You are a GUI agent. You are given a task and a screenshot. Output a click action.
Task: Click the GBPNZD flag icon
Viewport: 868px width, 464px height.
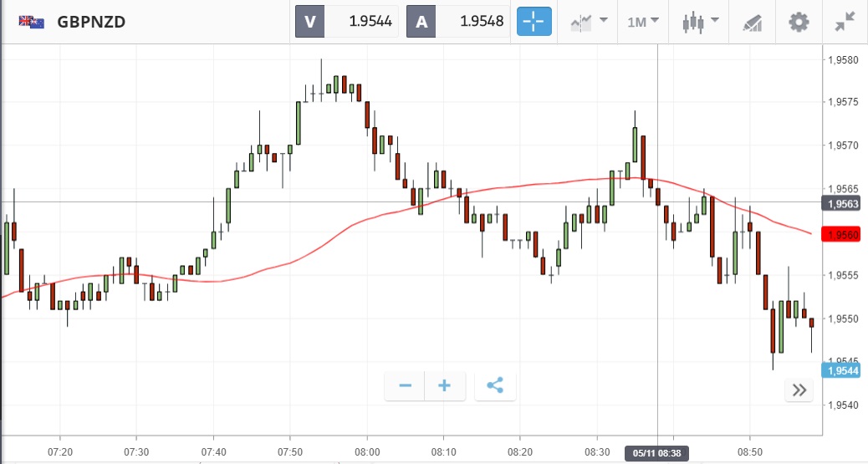(x=32, y=22)
